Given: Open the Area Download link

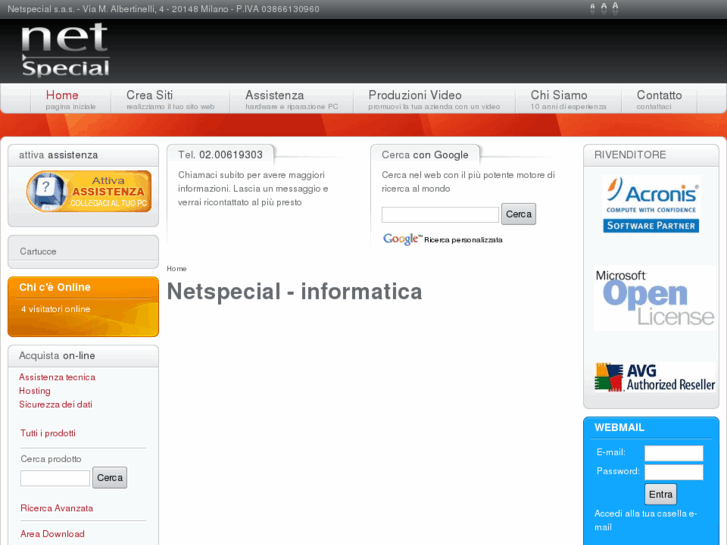Looking at the screenshot, I should tap(52, 534).
